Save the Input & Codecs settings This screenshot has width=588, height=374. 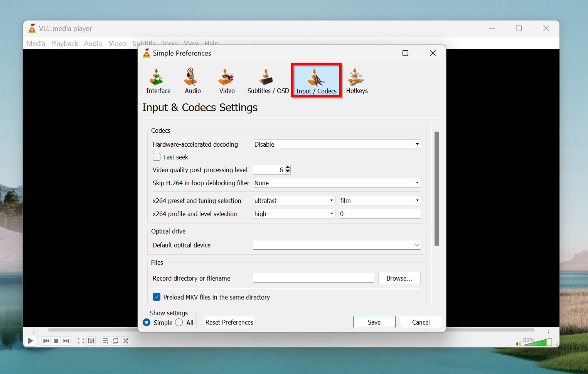pos(374,322)
